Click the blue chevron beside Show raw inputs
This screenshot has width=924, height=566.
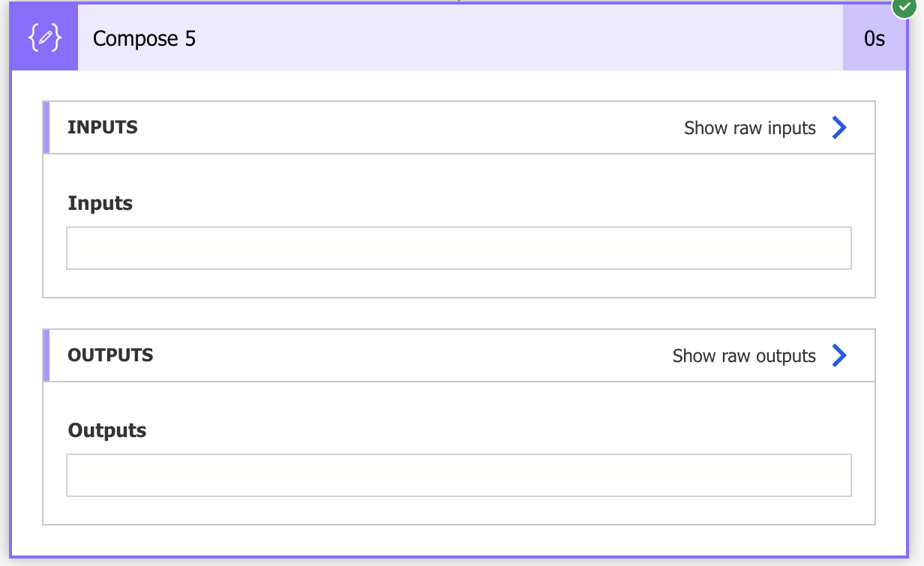tap(839, 128)
